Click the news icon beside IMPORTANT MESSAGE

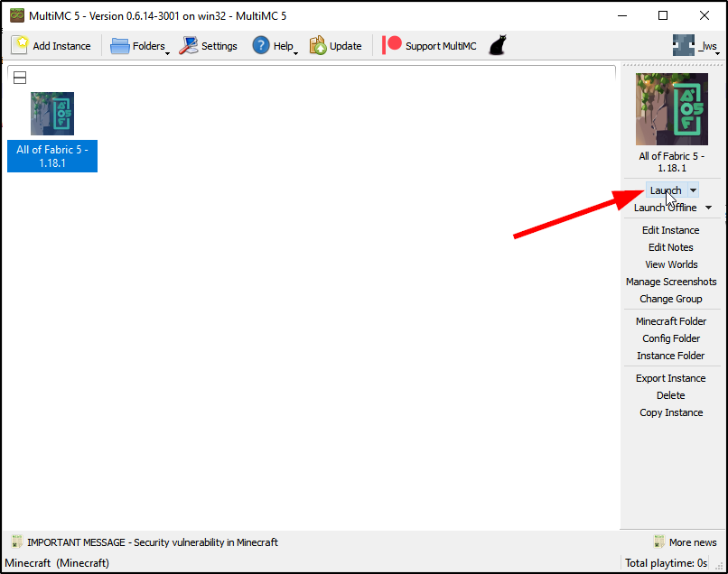pyautogui.click(x=17, y=542)
